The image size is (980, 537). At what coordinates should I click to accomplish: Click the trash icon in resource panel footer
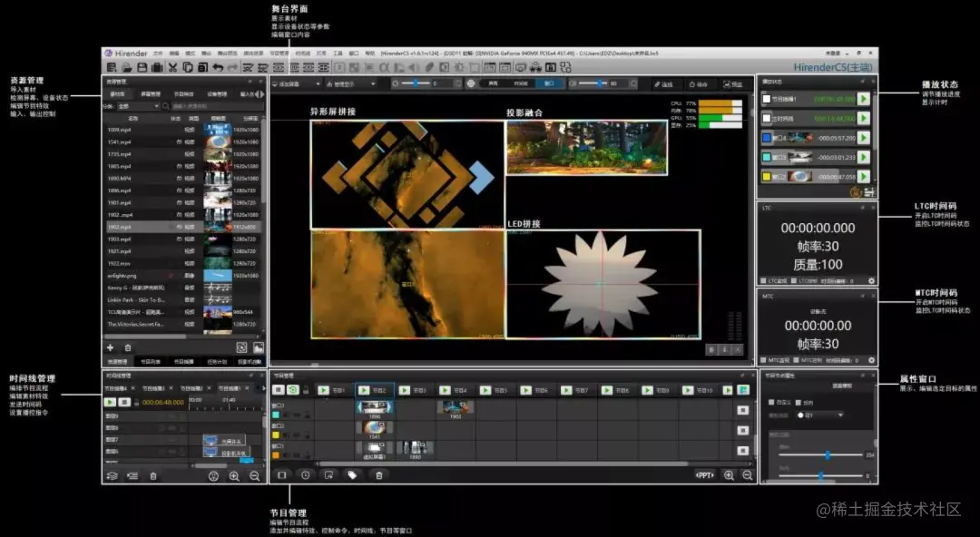[x=128, y=347]
